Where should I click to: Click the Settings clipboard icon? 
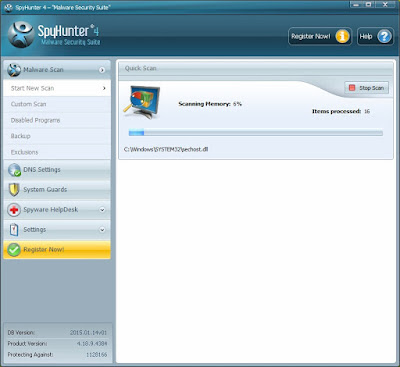[14, 229]
